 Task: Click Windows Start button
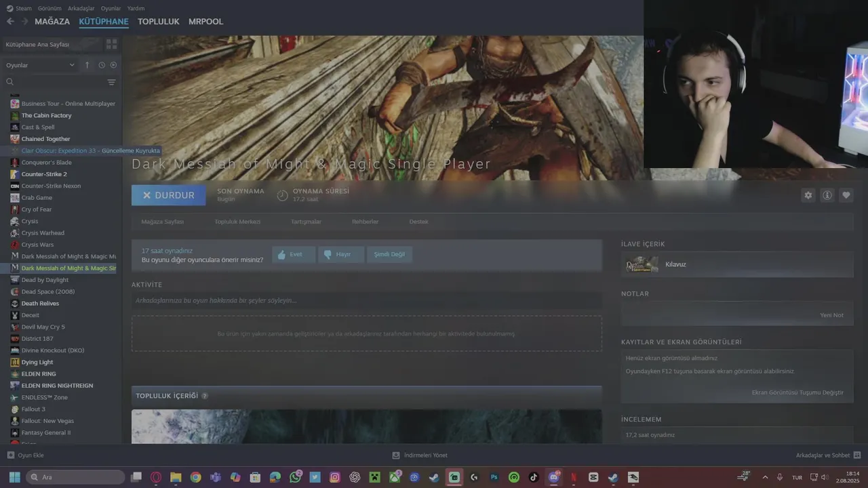point(14,477)
